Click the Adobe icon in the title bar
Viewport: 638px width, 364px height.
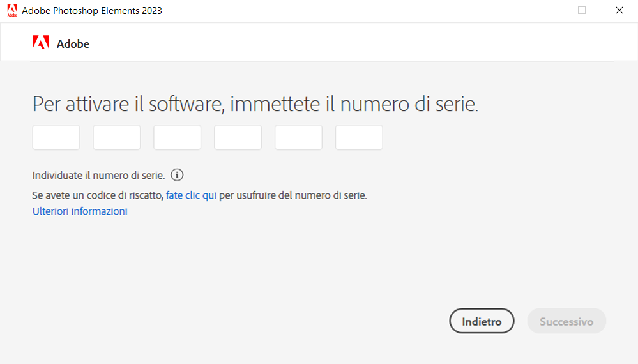tap(12, 11)
